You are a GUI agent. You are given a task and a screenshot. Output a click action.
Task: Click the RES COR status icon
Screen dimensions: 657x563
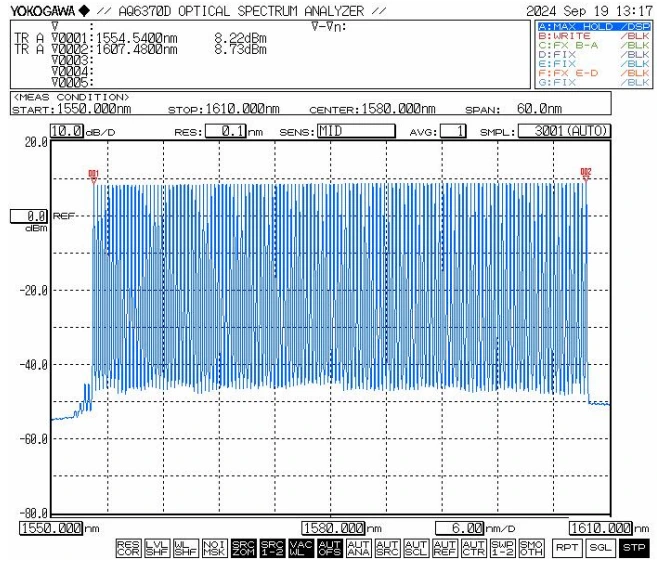[x=127, y=547]
